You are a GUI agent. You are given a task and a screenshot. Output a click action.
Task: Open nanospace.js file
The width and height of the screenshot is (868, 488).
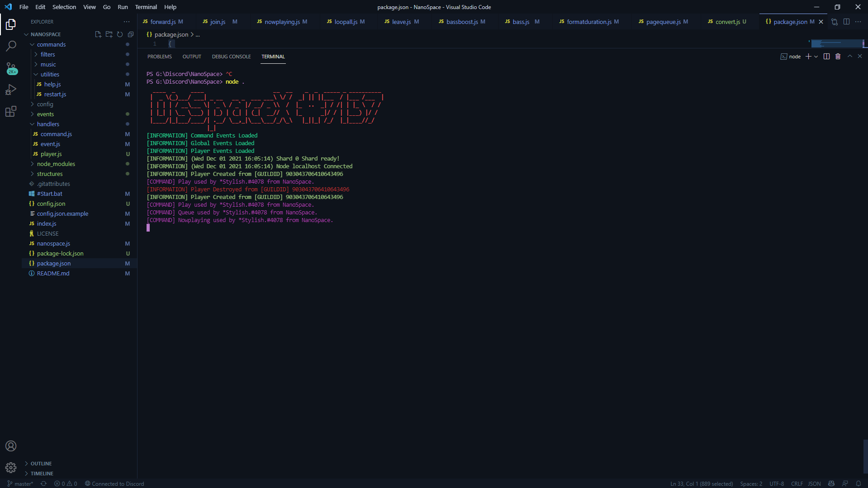53,243
